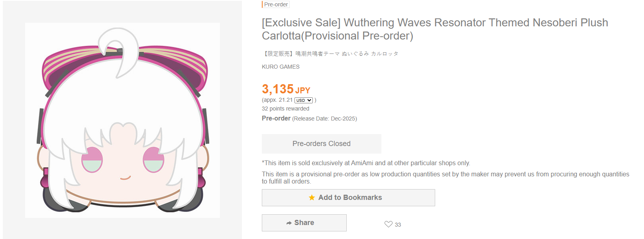644x239 pixels.
Task: Open the USD currency dropdown
Action: tap(304, 100)
